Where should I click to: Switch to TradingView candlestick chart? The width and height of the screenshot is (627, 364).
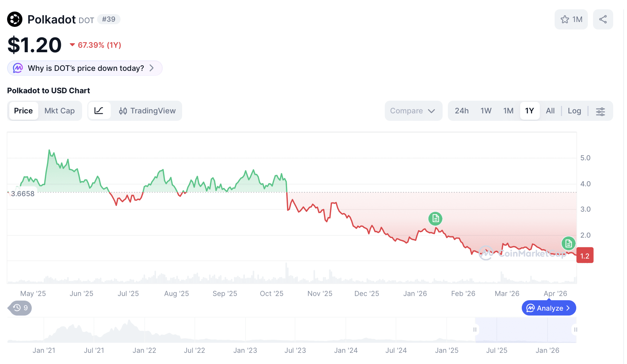pyautogui.click(x=147, y=111)
